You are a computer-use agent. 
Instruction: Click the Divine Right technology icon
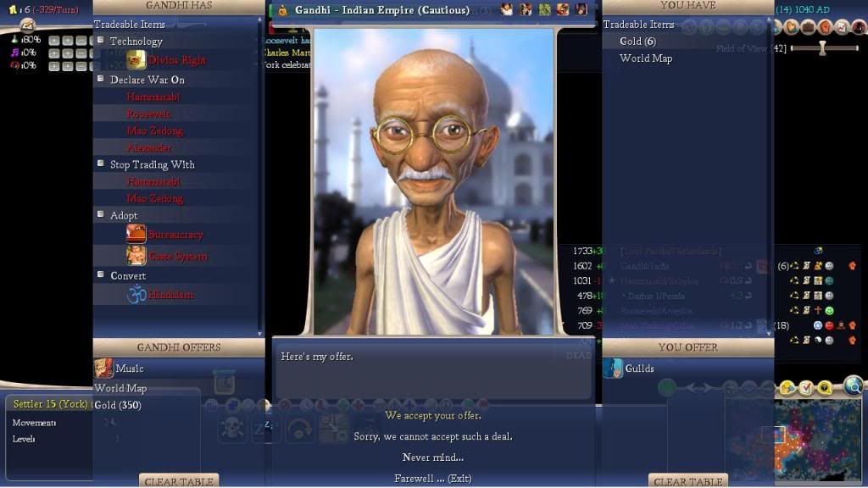(x=136, y=60)
